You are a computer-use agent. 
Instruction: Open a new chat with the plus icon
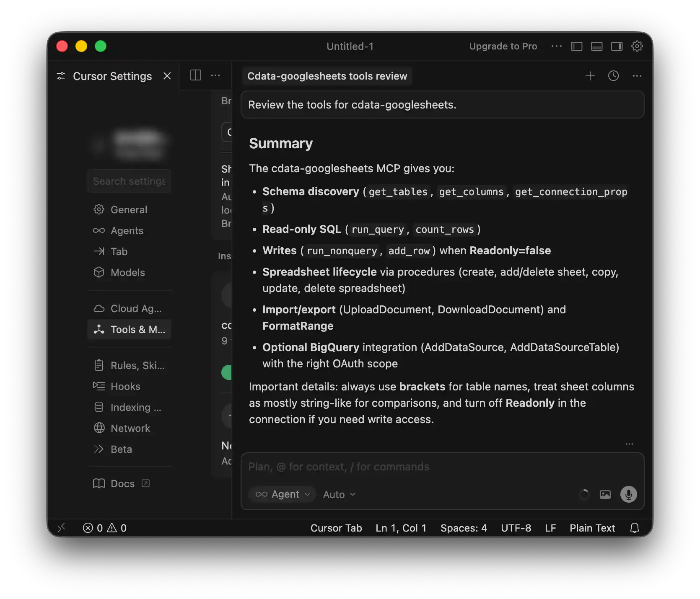(590, 76)
